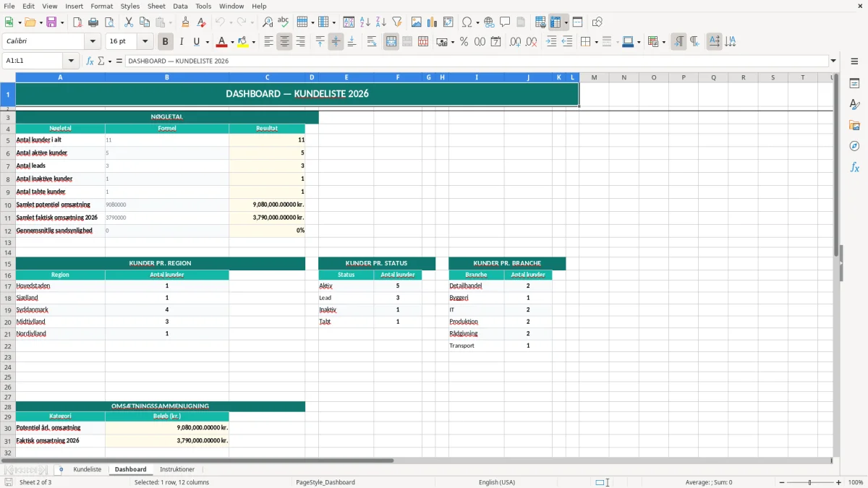Toggle Italic formatting
868x488 pixels.
181,42
